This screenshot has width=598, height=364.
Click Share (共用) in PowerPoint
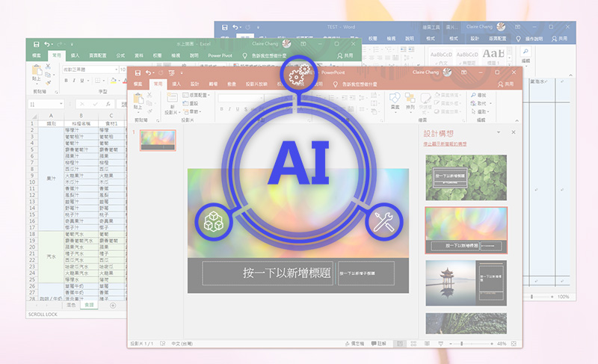tap(506, 84)
